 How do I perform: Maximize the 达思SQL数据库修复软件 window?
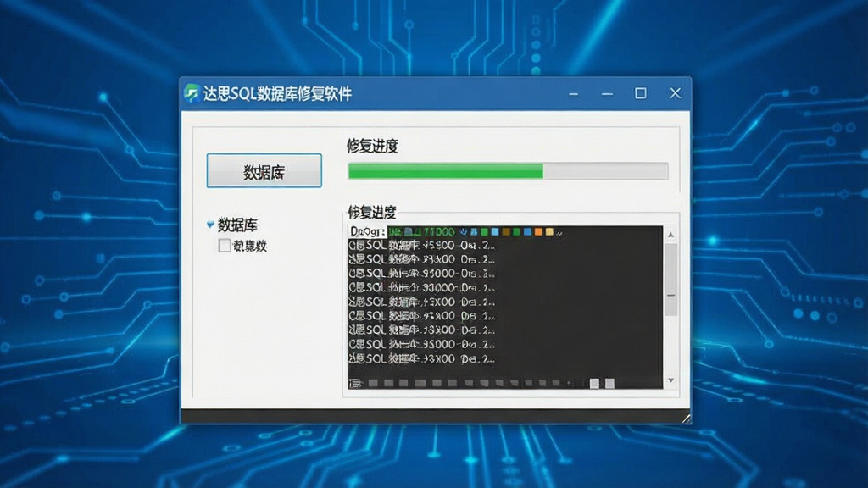tap(641, 93)
